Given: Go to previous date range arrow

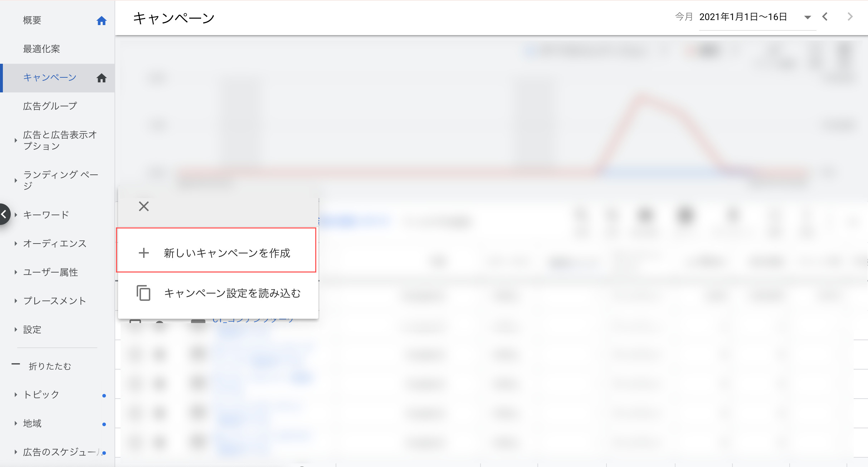Looking at the screenshot, I should (x=825, y=17).
